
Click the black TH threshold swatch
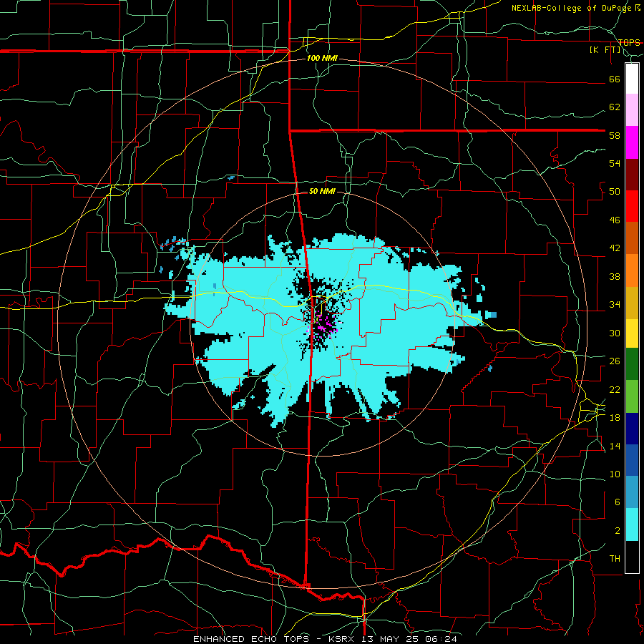pos(632,557)
